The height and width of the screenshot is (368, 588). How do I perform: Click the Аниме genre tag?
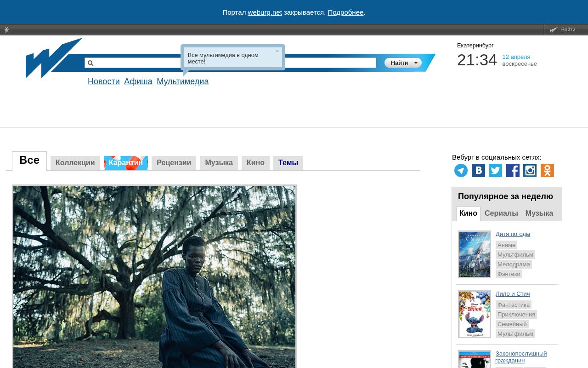pyautogui.click(x=506, y=245)
